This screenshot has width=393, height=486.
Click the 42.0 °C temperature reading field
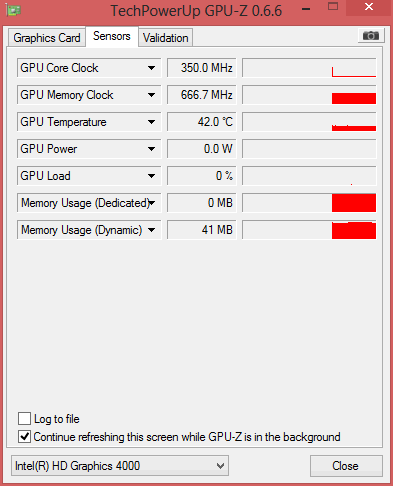202,122
